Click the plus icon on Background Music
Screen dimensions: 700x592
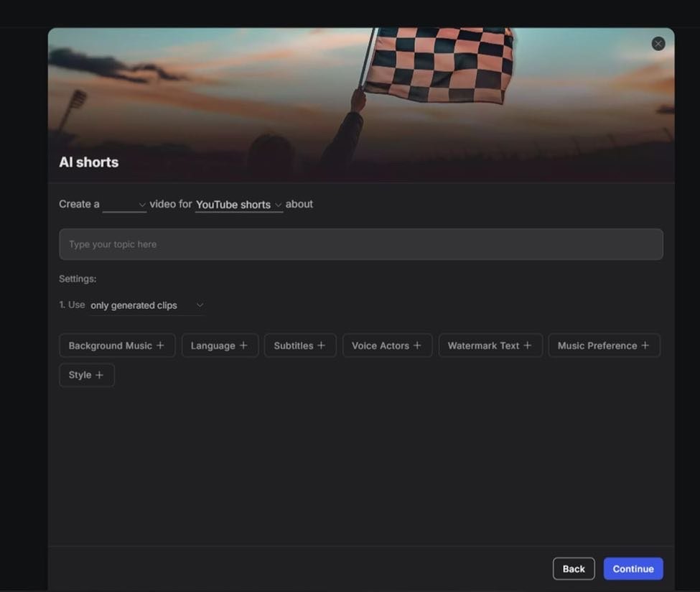tap(160, 346)
